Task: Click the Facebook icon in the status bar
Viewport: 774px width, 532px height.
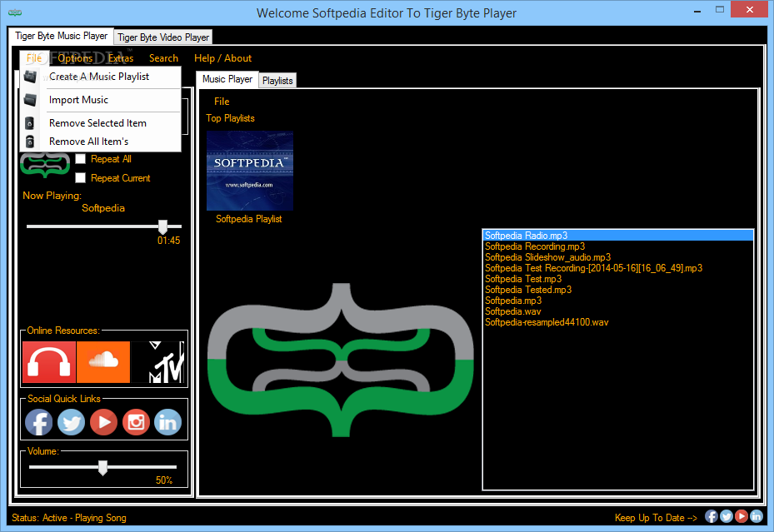Action: point(712,516)
